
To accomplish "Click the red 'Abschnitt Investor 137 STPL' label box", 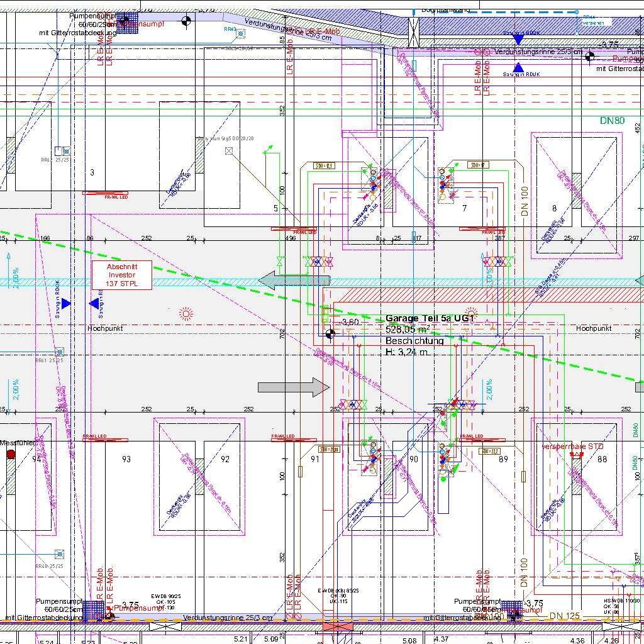I will point(121,275).
